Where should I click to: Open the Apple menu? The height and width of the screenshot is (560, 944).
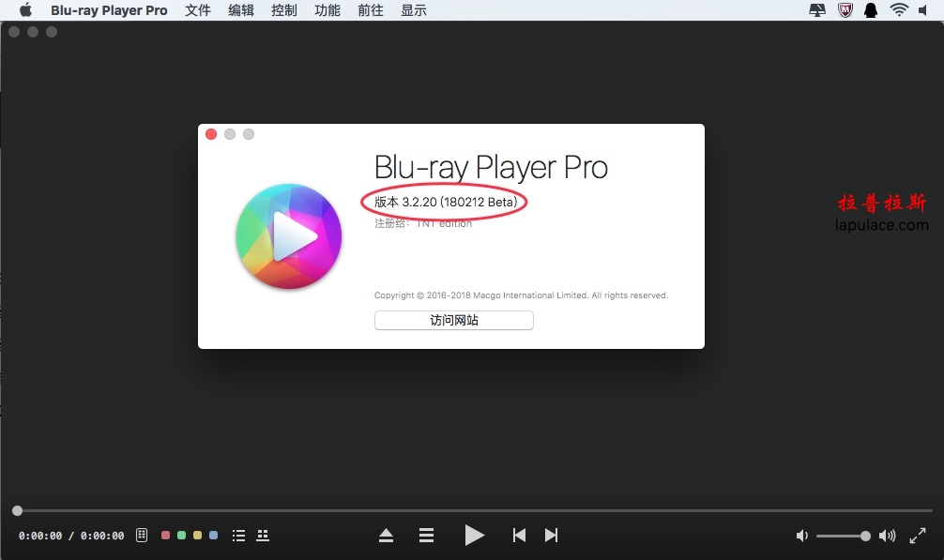pyautogui.click(x=25, y=10)
